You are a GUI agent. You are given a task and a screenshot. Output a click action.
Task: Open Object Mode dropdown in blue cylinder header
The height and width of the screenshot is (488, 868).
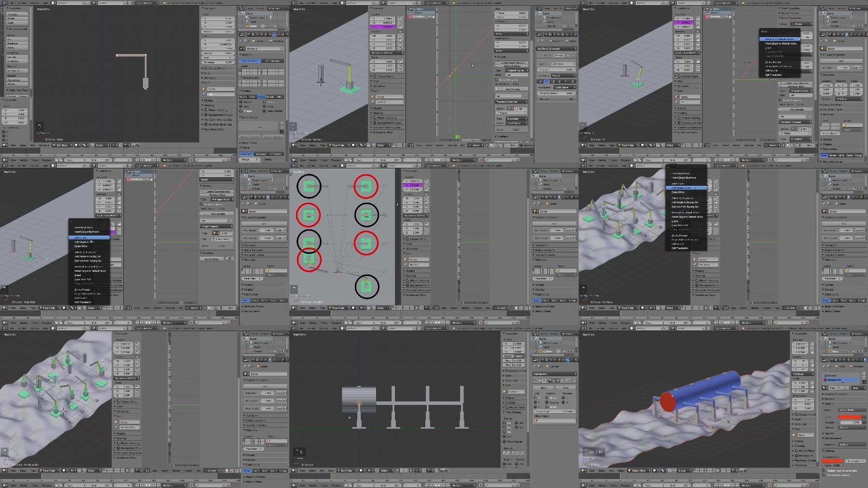tap(639, 471)
